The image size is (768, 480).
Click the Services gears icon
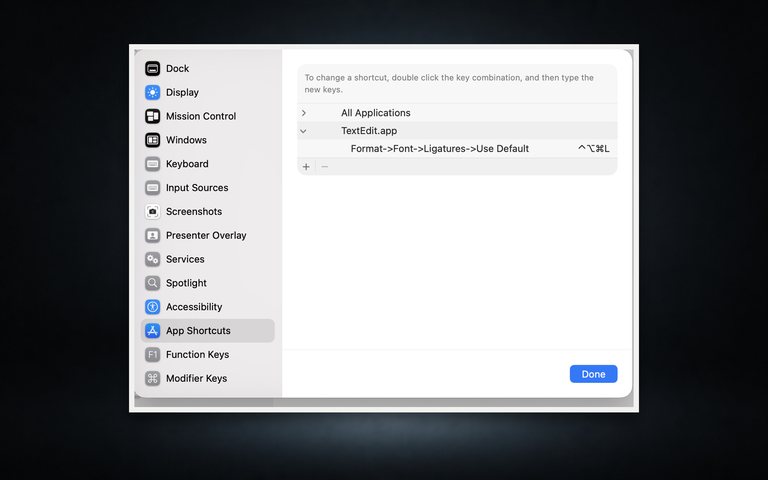pos(152,259)
